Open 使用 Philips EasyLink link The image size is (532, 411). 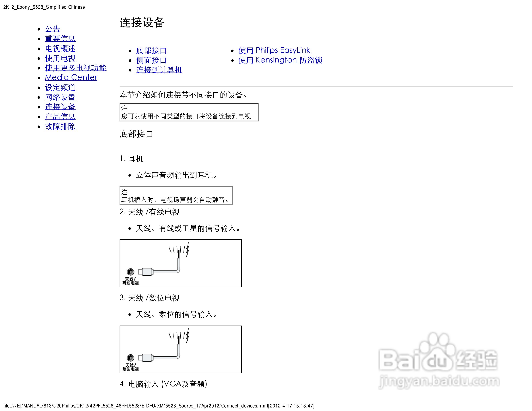[x=274, y=50]
